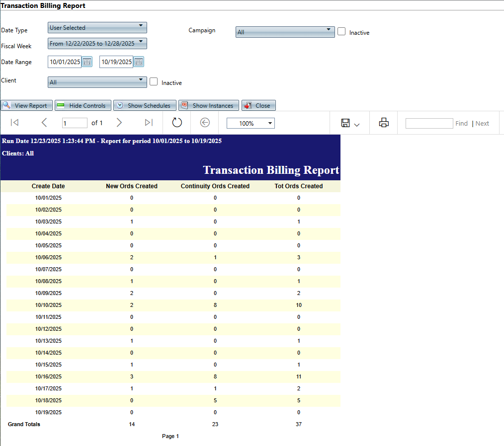Go to next report page
The width and height of the screenshot is (504, 446).
(x=119, y=123)
